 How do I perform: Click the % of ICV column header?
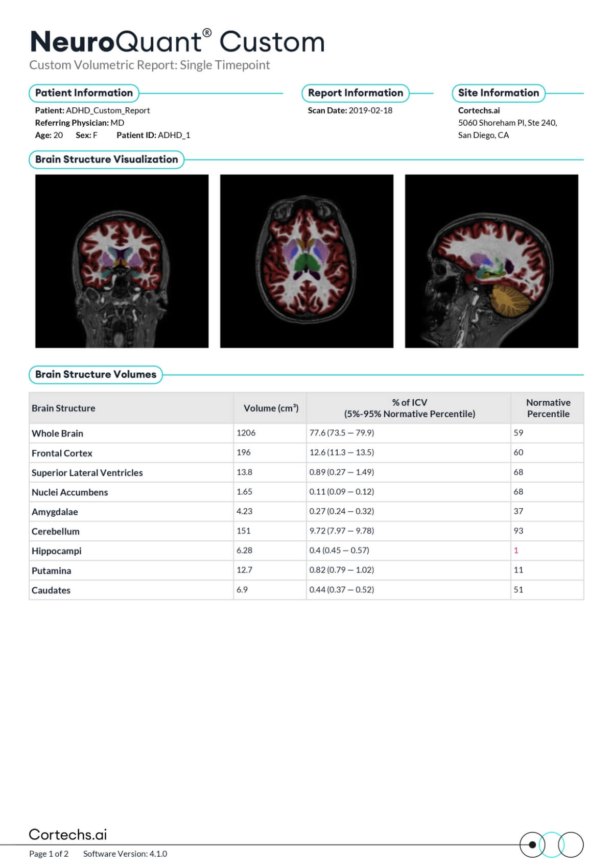410,408
